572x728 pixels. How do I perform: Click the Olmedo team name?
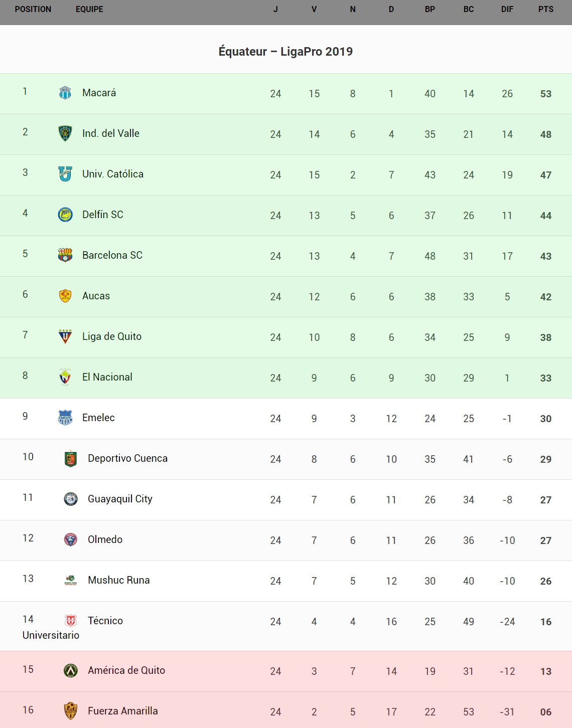[x=105, y=539]
